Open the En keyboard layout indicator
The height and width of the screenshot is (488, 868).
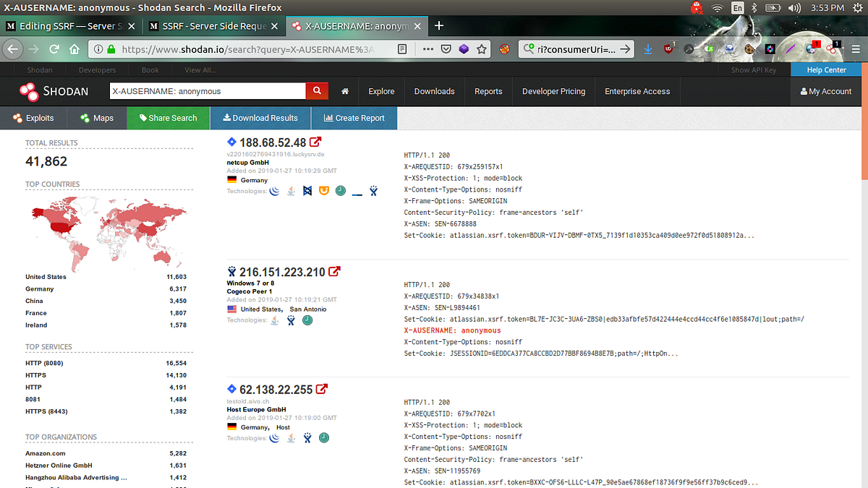coord(737,8)
